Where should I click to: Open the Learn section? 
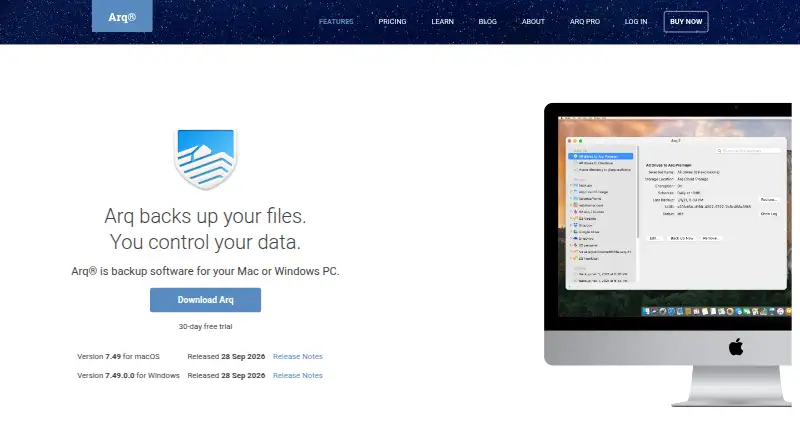[x=442, y=21]
